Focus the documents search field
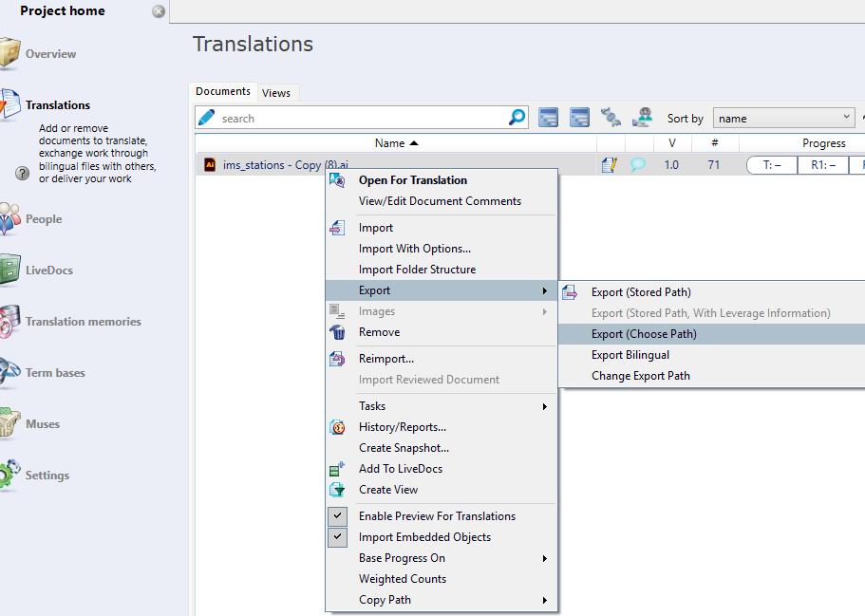865x616 pixels. pos(362,118)
